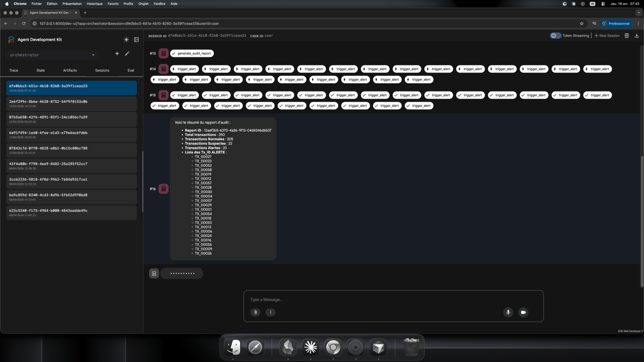Select session ba9c859d-8240-4cd3-8d96-5f652d9f06d8

pyautogui.click(x=72, y=197)
